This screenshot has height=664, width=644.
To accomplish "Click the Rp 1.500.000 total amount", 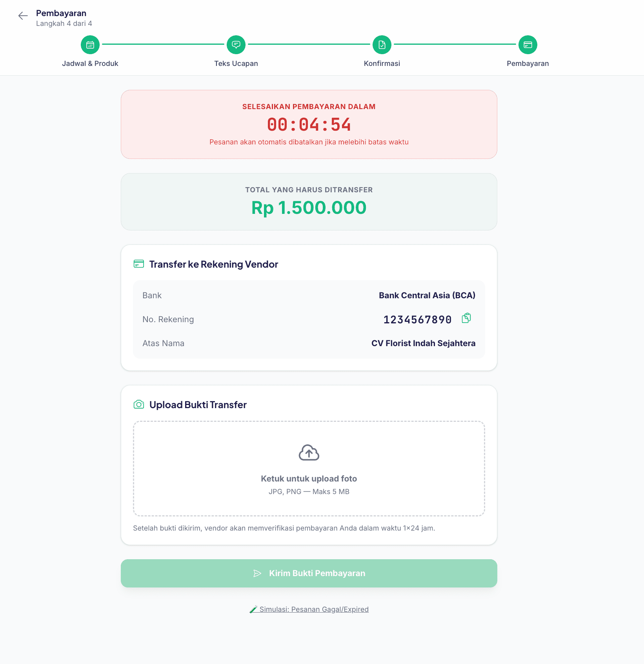I will click(x=309, y=208).
